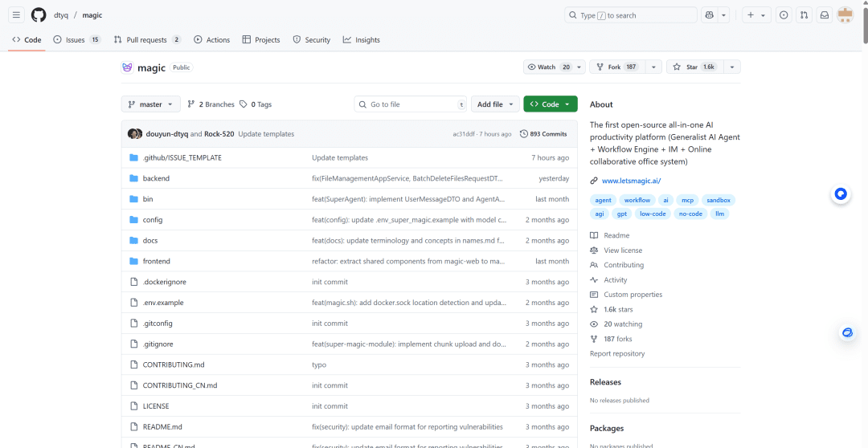868x448 pixels.
Task: Select the sandbox topic tag
Action: pyautogui.click(x=718, y=200)
